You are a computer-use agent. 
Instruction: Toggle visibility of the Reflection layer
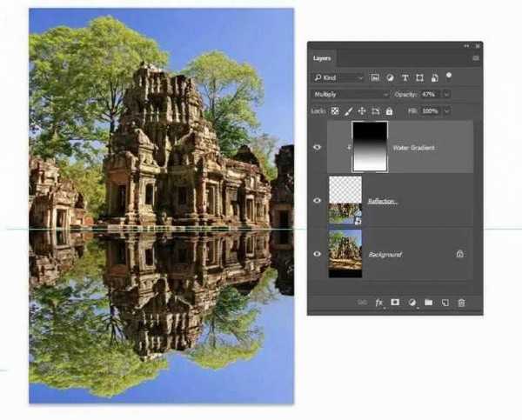click(x=318, y=201)
